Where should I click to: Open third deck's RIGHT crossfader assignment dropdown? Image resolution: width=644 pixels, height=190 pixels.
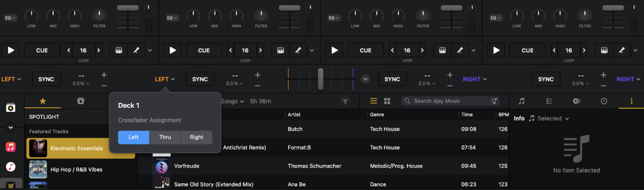click(475, 79)
